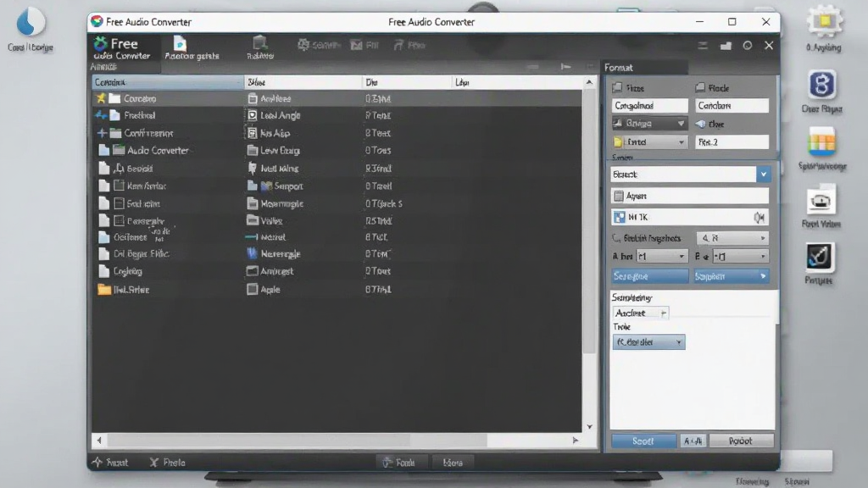Screen dimensions: 868x488
Task: Open the Gavigea dropdown
Action: pos(650,124)
